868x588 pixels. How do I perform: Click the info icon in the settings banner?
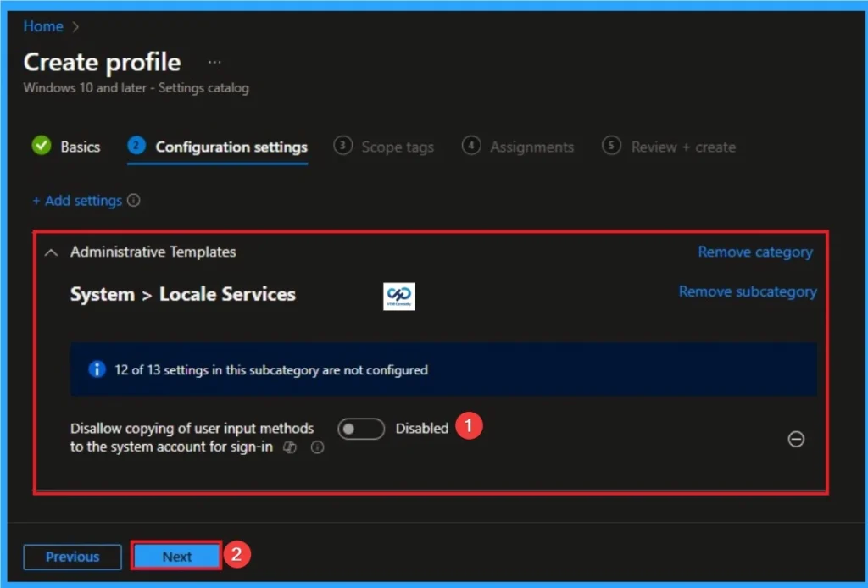[x=96, y=369]
